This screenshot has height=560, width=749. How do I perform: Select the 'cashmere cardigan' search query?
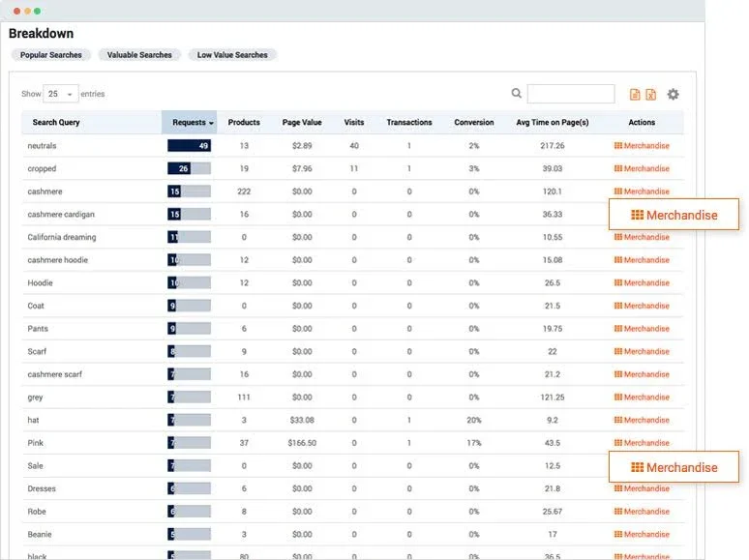click(x=61, y=215)
